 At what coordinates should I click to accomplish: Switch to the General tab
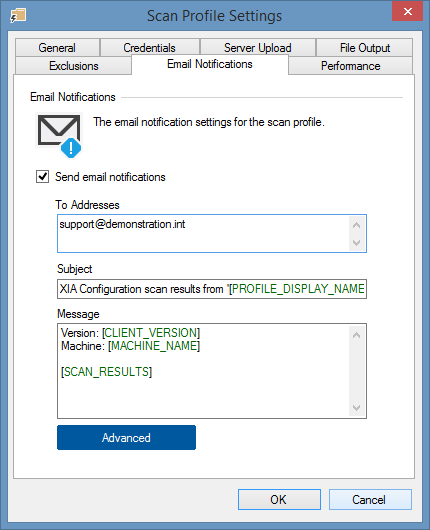tap(57, 48)
